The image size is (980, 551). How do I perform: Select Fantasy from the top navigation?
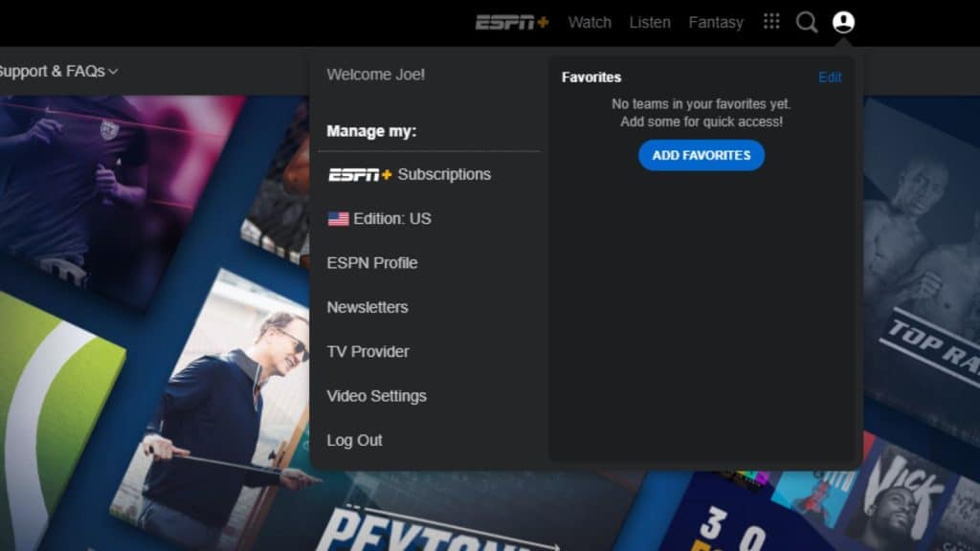tap(715, 22)
